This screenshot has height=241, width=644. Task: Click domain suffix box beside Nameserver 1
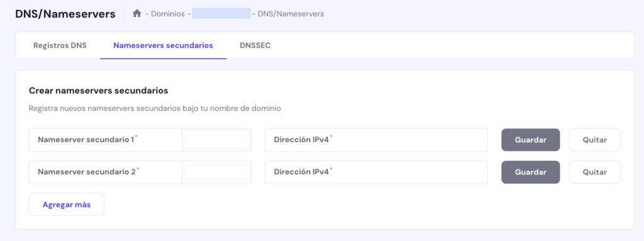(x=217, y=140)
